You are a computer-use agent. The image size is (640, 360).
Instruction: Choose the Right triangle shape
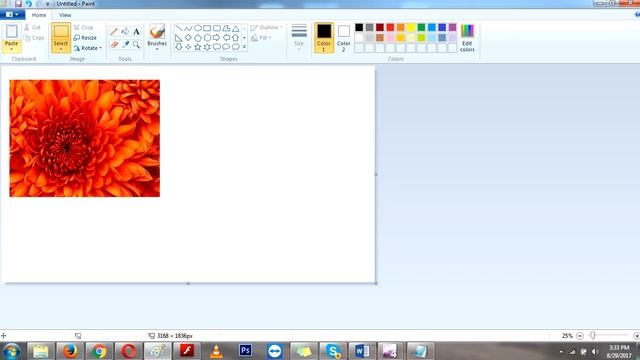(x=179, y=38)
